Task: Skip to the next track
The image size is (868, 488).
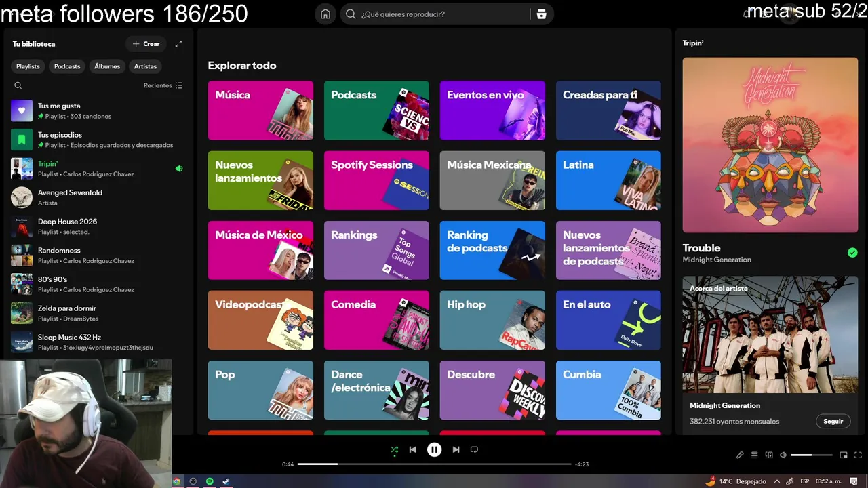Action: (456, 449)
